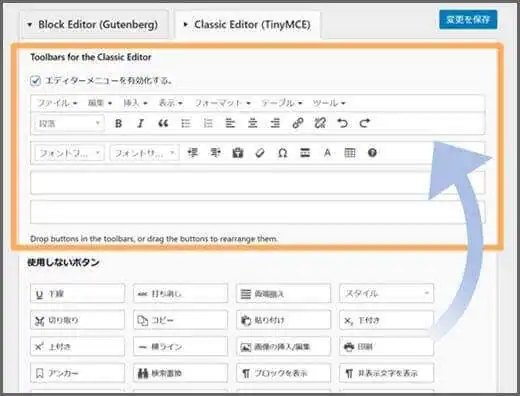Open the フォーマット menu
Viewport: 520px width, 396px height.
click(222, 103)
